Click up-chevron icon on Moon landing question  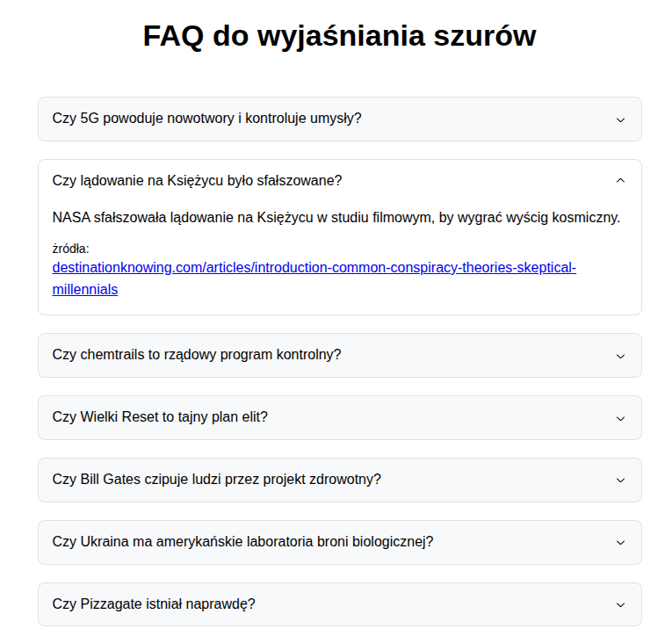click(620, 181)
